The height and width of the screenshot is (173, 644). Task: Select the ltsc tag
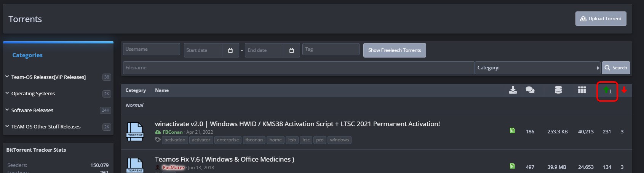(x=306, y=140)
